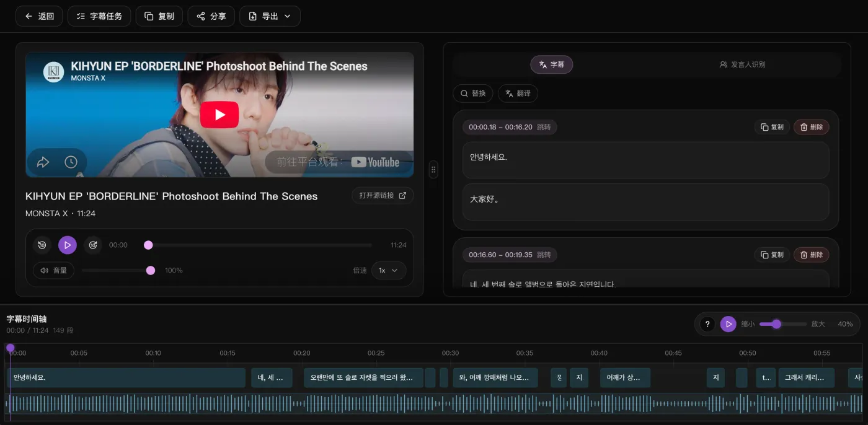Click the 00:00.18 – 00:16.20 timestamp

pos(500,127)
